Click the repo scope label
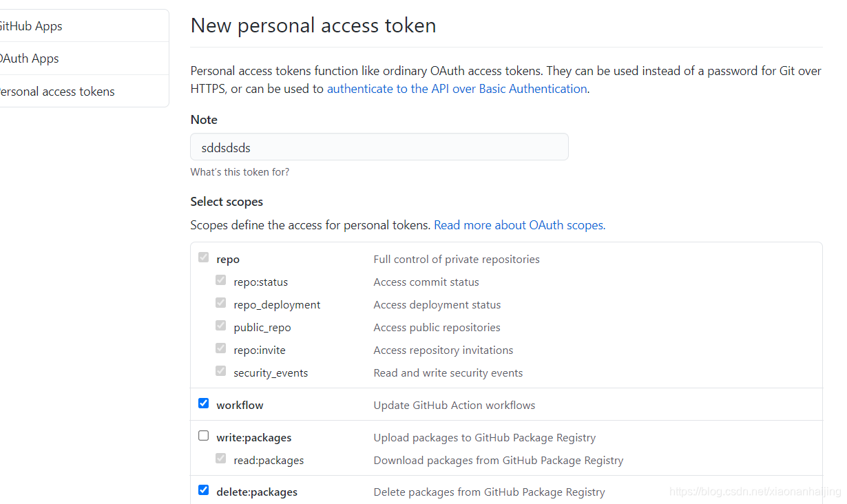Screen dimensions: 847x504 (228, 260)
